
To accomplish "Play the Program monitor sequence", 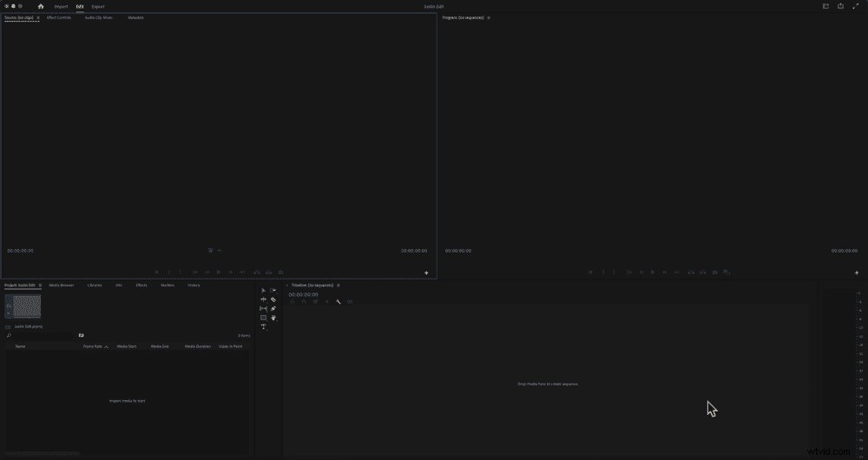I will [x=653, y=273].
